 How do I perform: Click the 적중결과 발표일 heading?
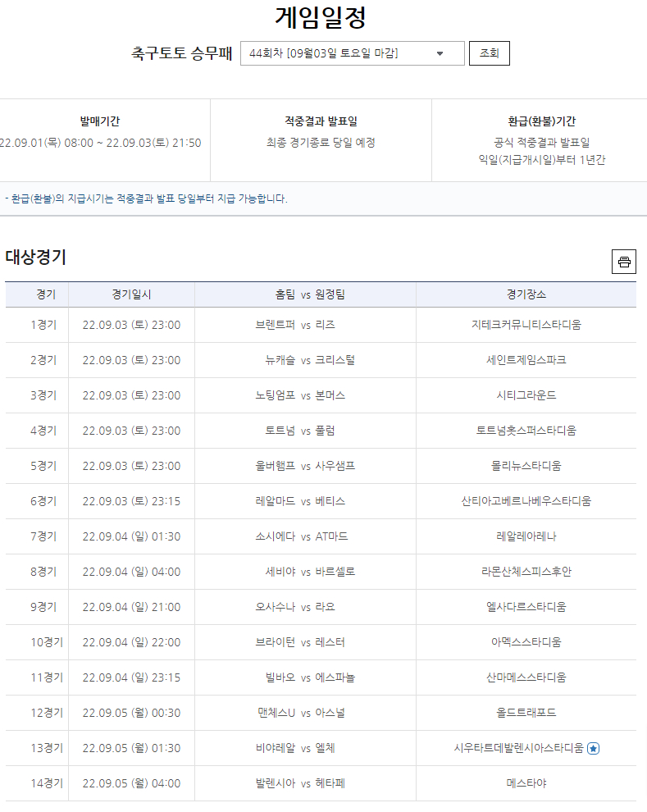coord(321,121)
